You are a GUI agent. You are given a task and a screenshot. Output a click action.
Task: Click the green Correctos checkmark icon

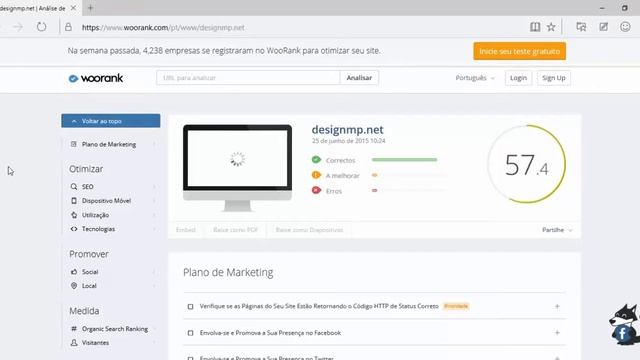pyautogui.click(x=316, y=160)
